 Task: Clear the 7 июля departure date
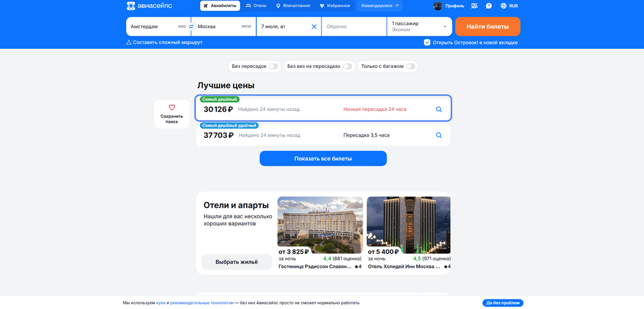(314, 26)
